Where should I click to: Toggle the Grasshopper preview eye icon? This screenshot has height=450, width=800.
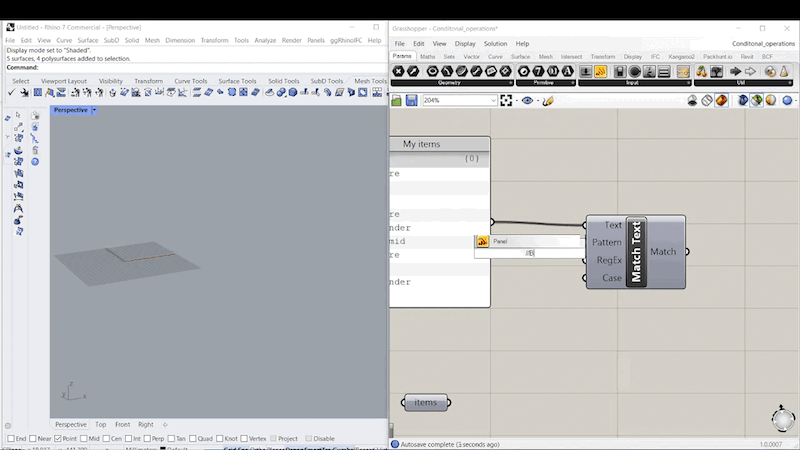(528, 101)
